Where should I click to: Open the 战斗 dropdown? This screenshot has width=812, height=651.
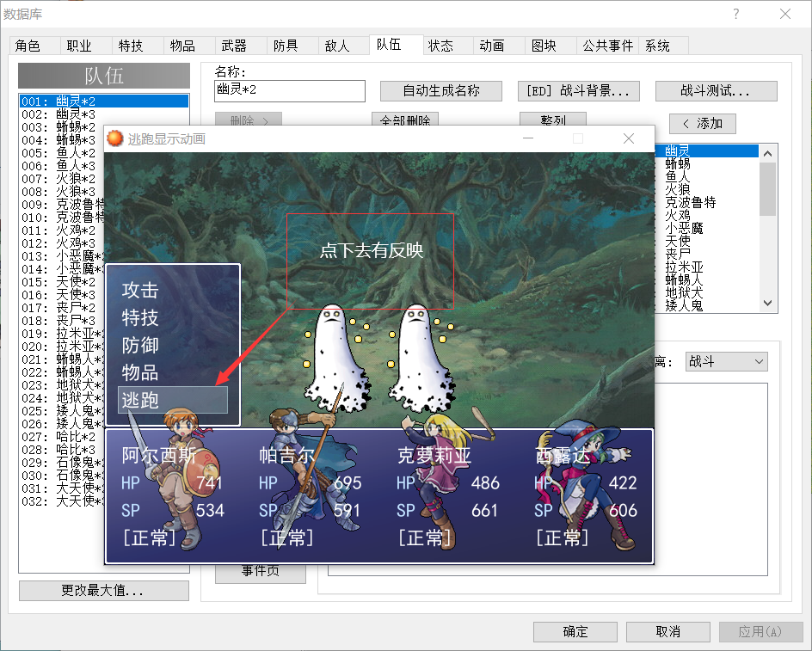(726, 361)
